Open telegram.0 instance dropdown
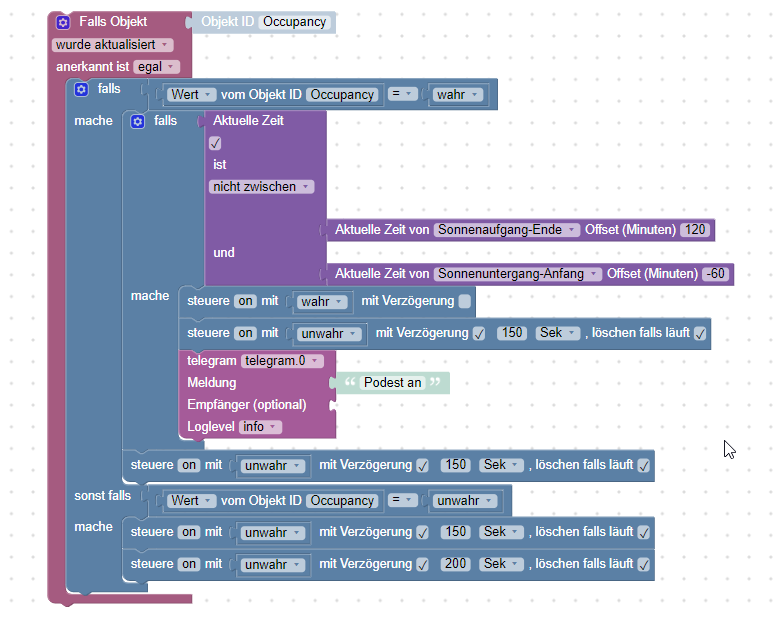776x620 pixels. click(282, 361)
